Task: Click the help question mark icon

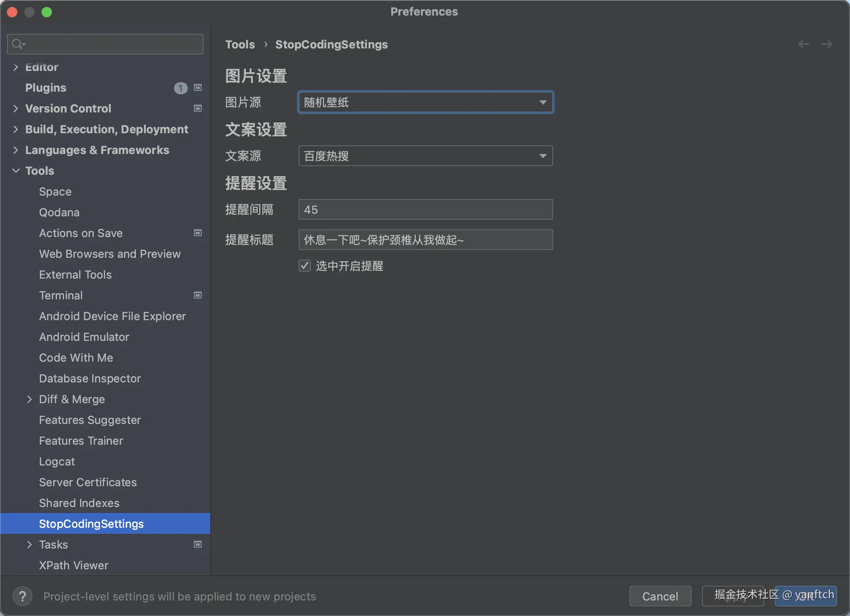Action: click(x=23, y=596)
